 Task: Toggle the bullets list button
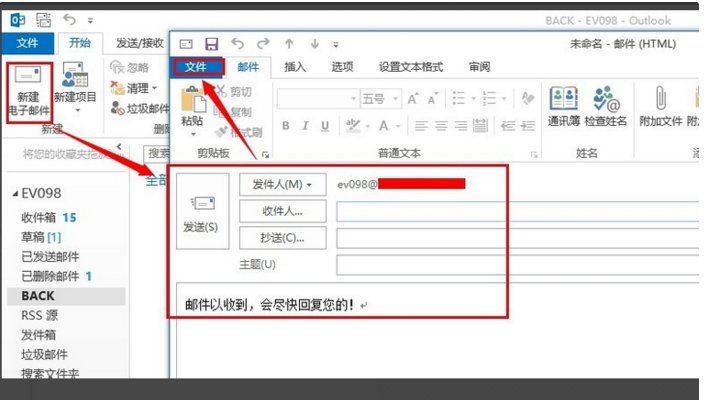(459, 98)
